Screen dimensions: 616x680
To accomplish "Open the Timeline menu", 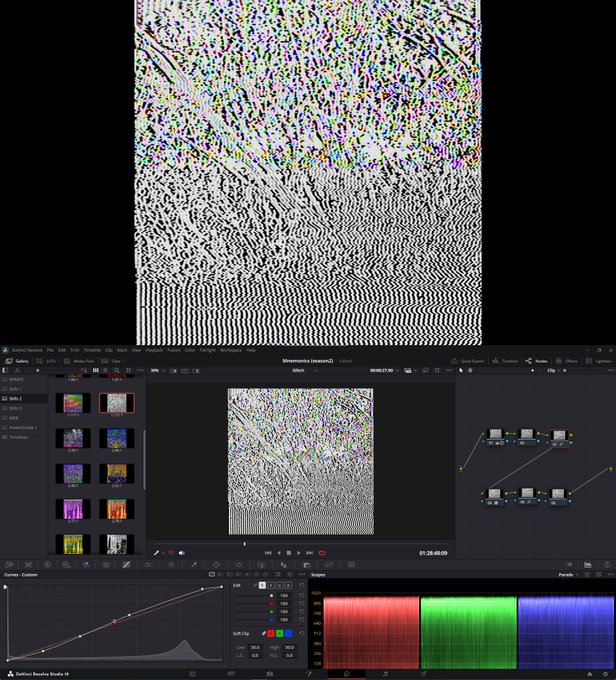I will (92, 350).
